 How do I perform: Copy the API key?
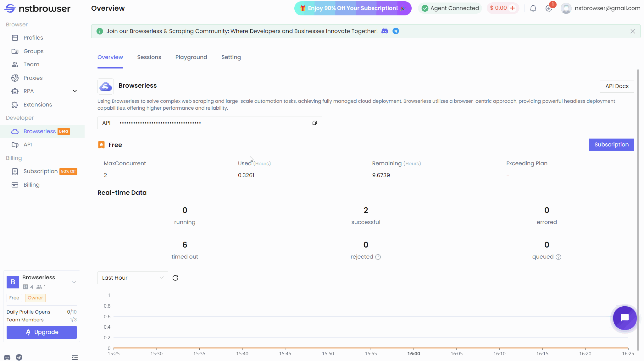(314, 123)
